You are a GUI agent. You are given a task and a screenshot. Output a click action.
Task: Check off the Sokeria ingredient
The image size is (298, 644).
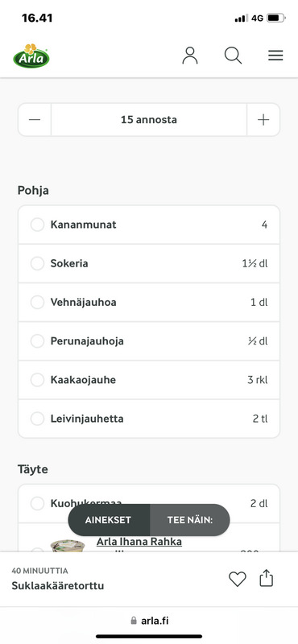(37, 263)
